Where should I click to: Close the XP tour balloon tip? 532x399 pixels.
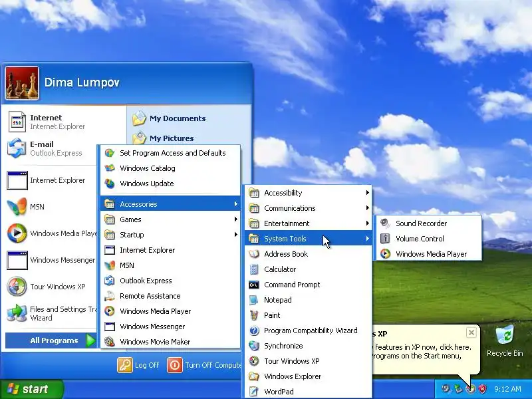coord(471,332)
